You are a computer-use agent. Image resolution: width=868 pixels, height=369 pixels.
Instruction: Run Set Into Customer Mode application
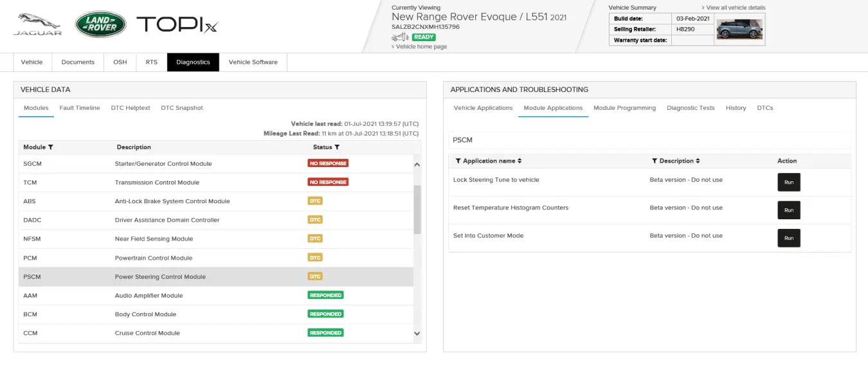788,239
